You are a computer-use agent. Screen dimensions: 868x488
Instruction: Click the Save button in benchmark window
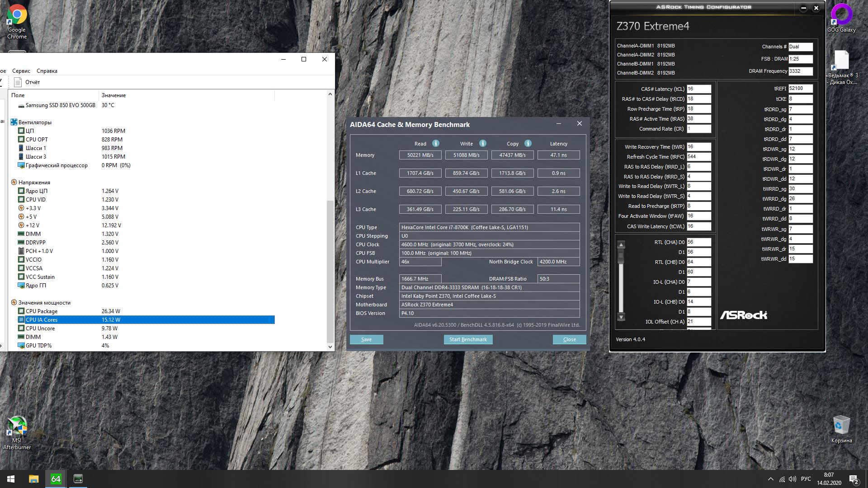(x=366, y=339)
